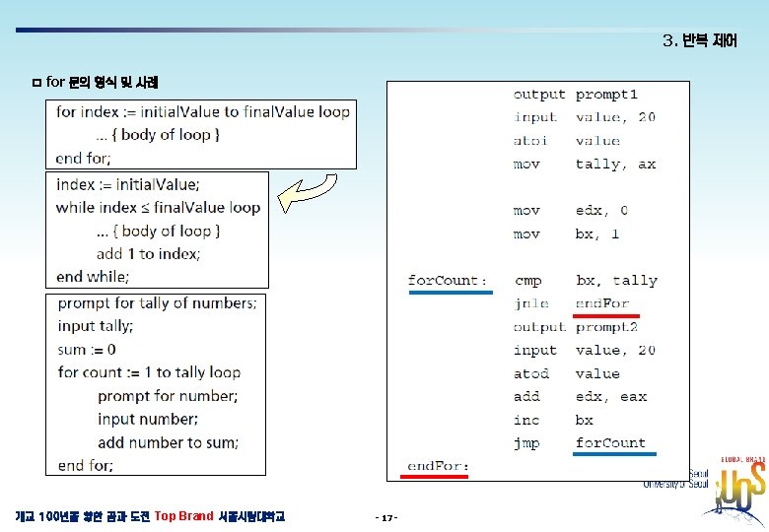Click the slide title '3. 반복 제어'

[699, 40]
